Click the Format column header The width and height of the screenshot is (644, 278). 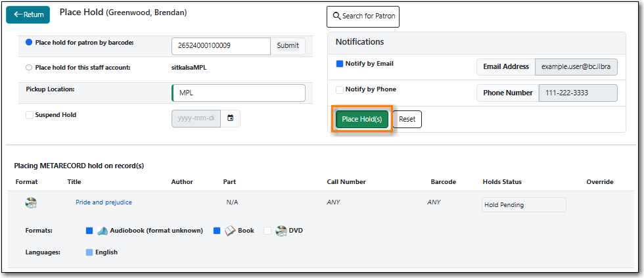coord(27,181)
